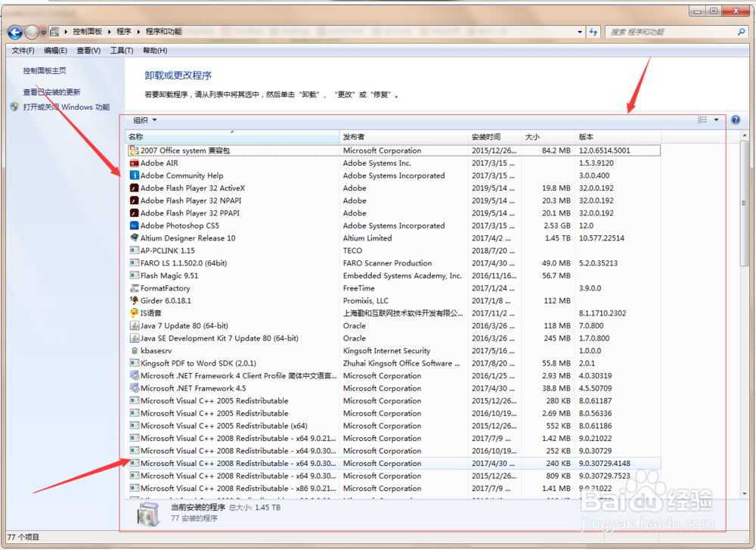The height and width of the screenshot is (550, 756).
Task: Open 控制面板主页 link
Action: coord(45,71)
